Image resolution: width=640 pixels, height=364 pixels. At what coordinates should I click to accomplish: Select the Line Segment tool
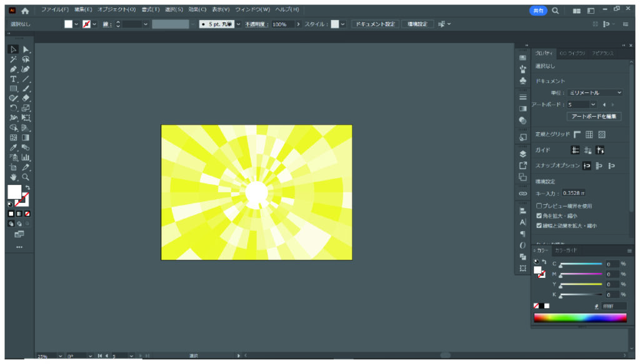click(x=26, y=79)
